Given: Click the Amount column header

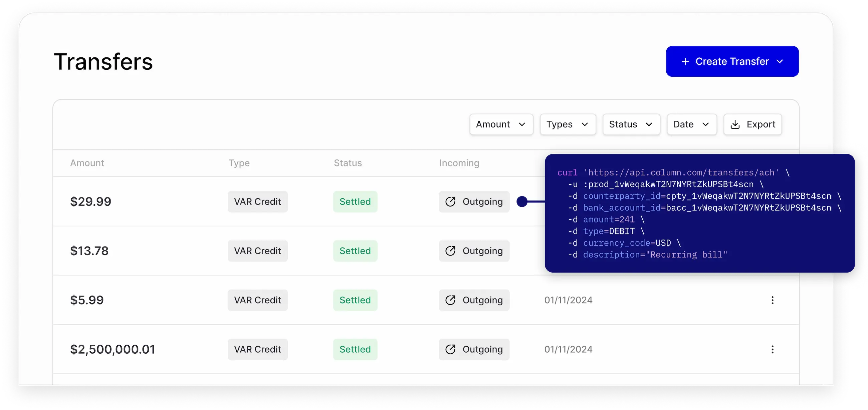Looking at the screenshot, I should (x=86, y=163).
